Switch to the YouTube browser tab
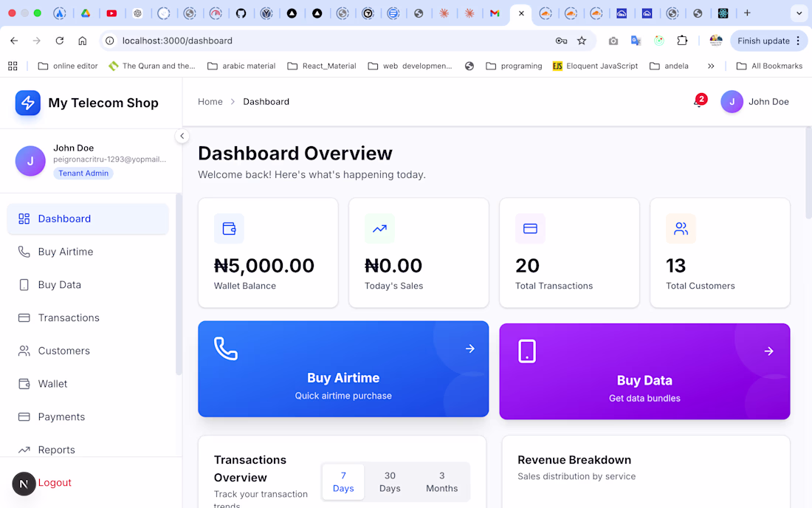The width and height of the screenshot is (812, 508). click(111, 13)
